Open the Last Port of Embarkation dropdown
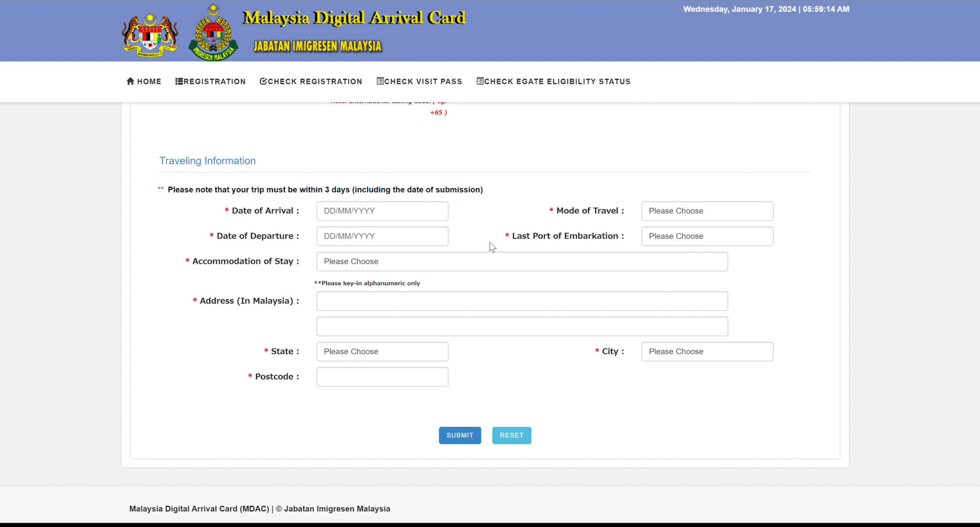Image resolution: width=980 pixels, height=527 pixels. coord(707,236)
